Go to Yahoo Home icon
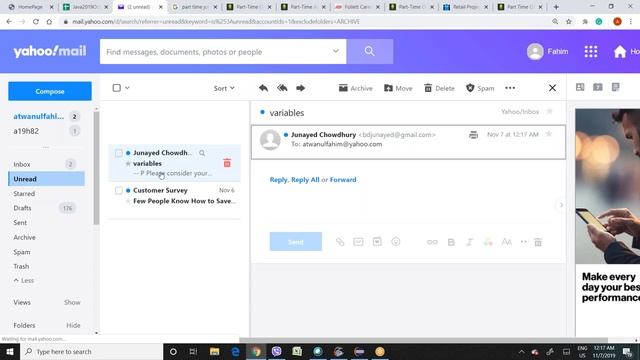This screenshot has height=360, width=640. pos(620,51)
